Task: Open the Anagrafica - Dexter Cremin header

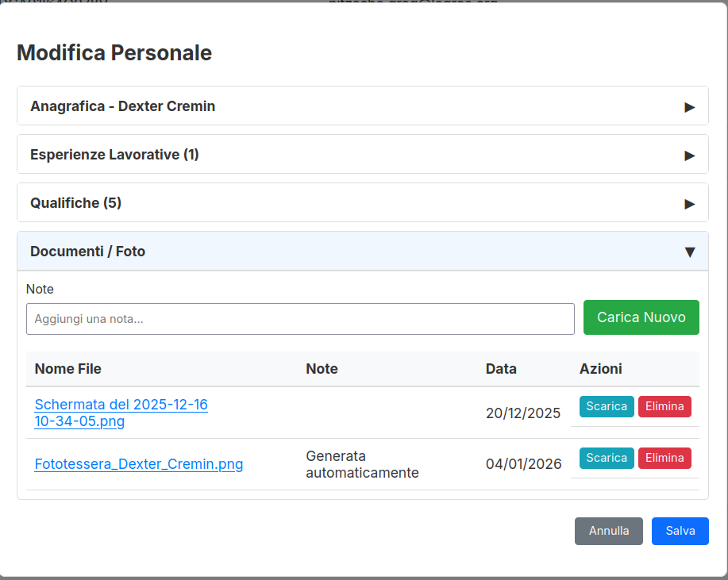Action: click(x=123, y=106)
